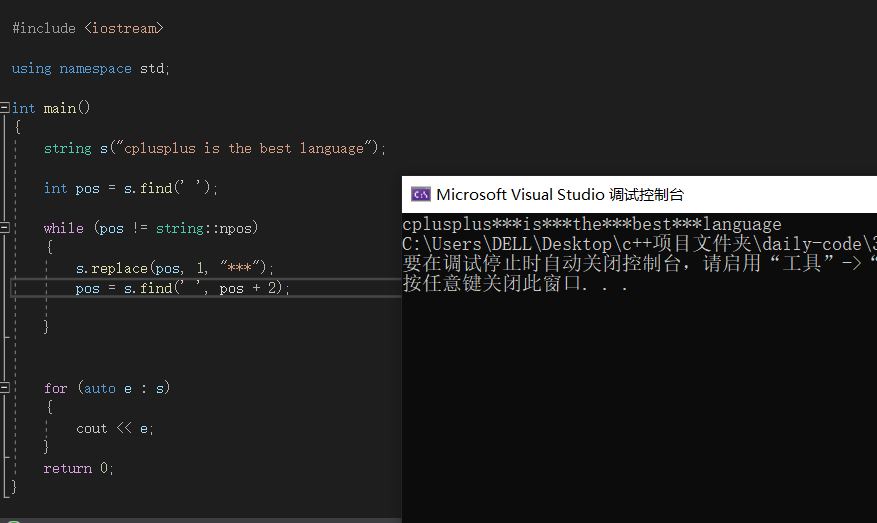The width and height of the screenshot is (877, 523).
Task: Click the string s declaration line
Action: [x=215, y=148]
